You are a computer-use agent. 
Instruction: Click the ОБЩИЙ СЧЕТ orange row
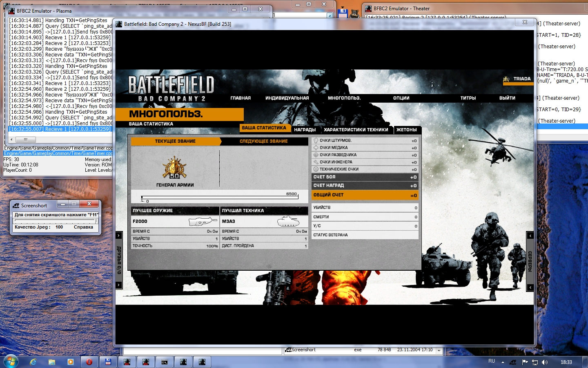(365, 195)
